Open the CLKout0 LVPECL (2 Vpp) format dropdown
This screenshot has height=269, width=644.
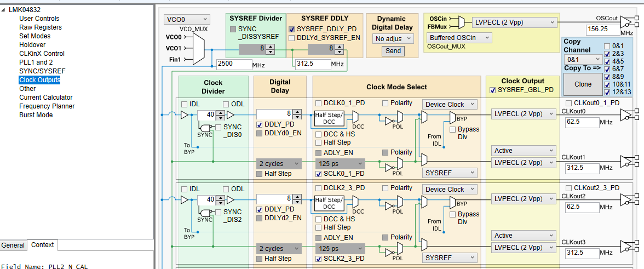point(524,114)
